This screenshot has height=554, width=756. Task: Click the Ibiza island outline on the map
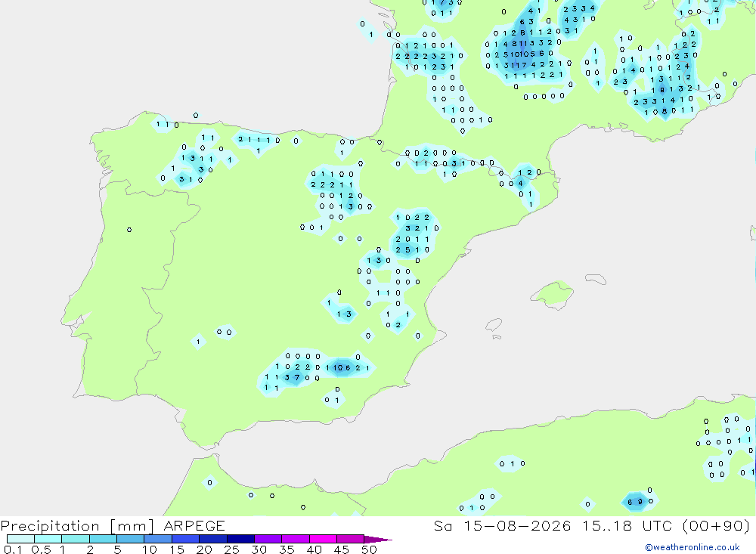(x=494, y=325)
